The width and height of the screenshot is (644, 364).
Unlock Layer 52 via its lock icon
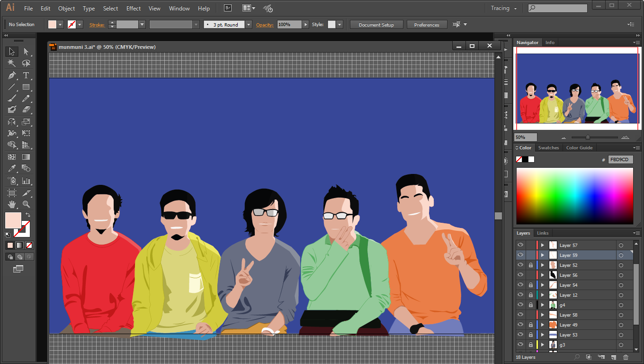[530, 265]
